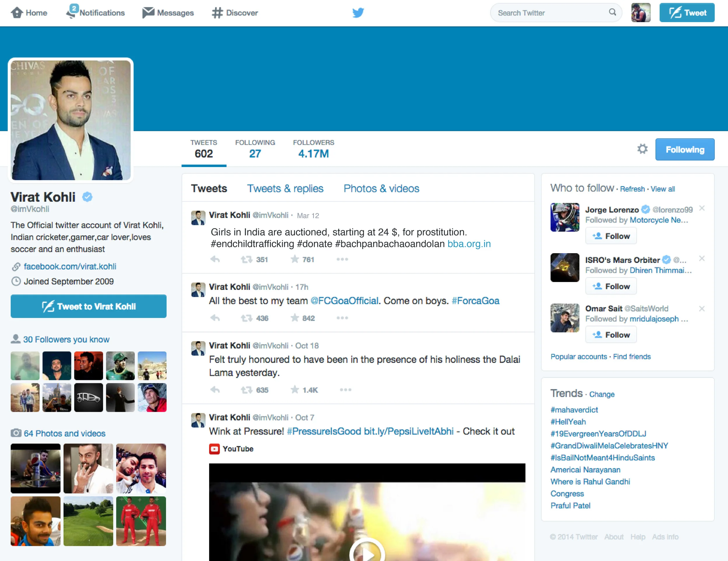
Task: Click the search magnifier icon
Action: [x=612, y=12]
